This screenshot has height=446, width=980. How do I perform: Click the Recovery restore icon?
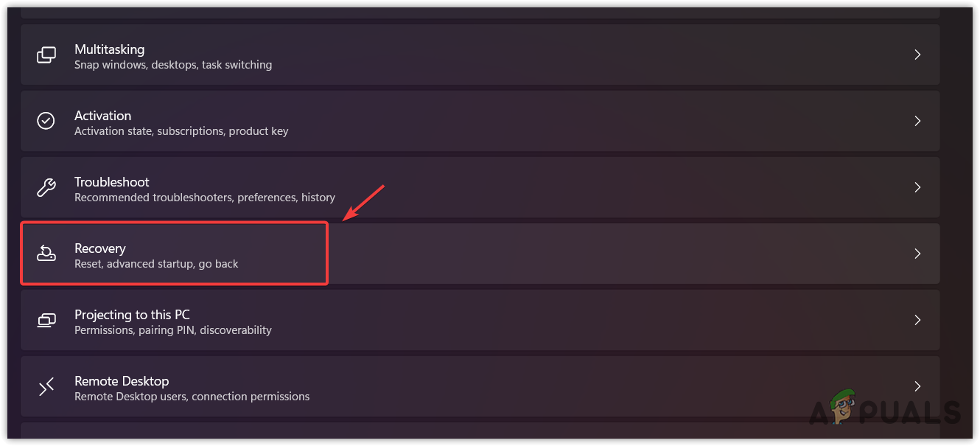[46, 254]
